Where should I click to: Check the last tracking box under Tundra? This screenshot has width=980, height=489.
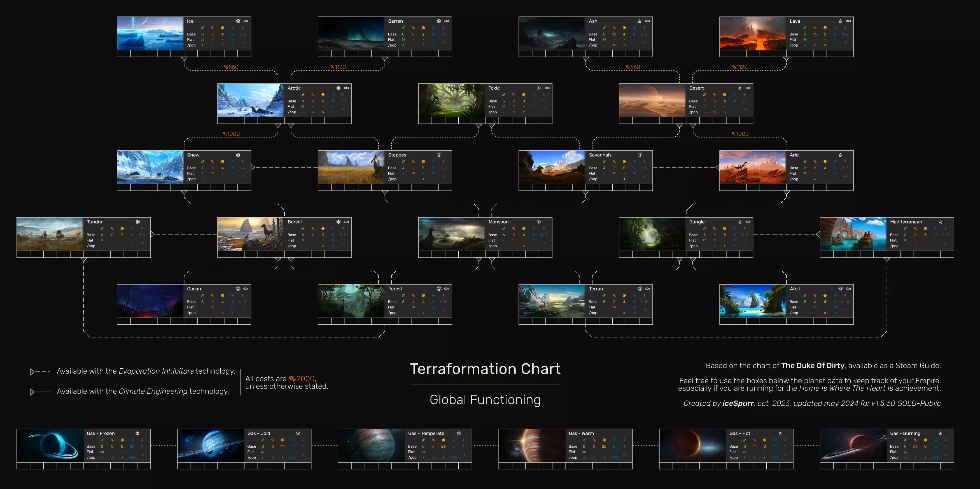144,254
